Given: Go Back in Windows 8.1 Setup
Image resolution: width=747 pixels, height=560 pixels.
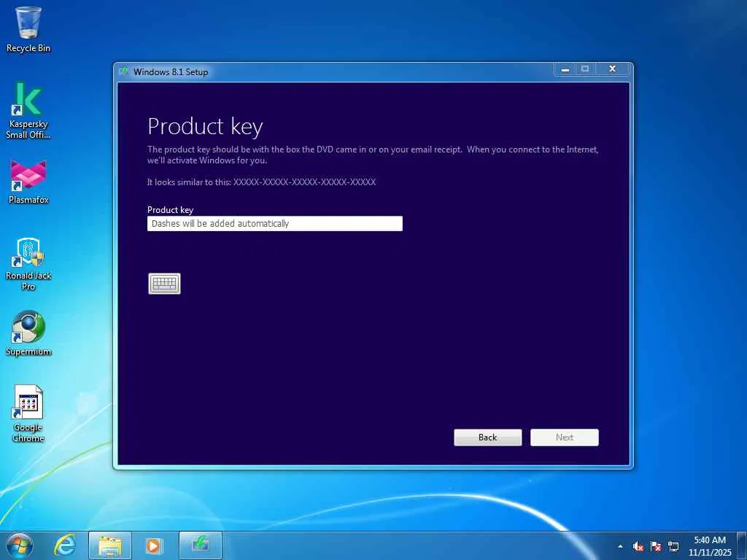Looking at the screenshot, I should click(488, 437).
